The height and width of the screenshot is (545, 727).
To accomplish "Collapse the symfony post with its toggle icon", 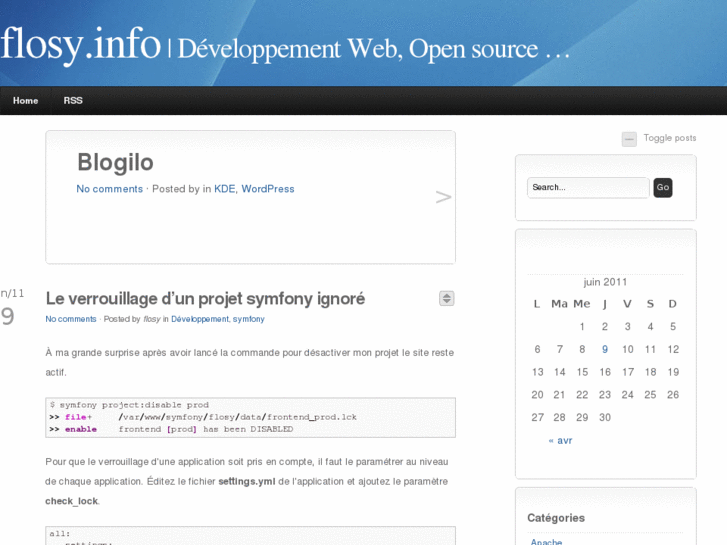I will [x=447, y=298].
